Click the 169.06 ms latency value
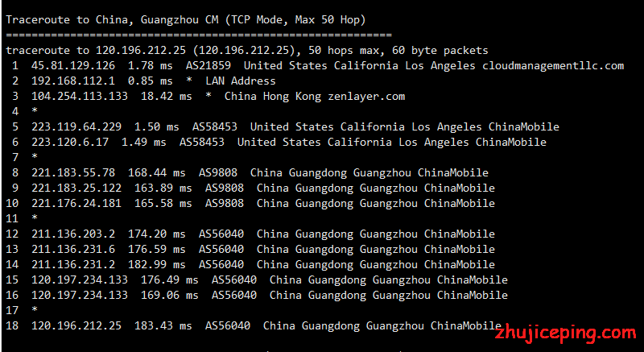The width and height of the screenshot is (644, 352). click(x=170, y=296)
